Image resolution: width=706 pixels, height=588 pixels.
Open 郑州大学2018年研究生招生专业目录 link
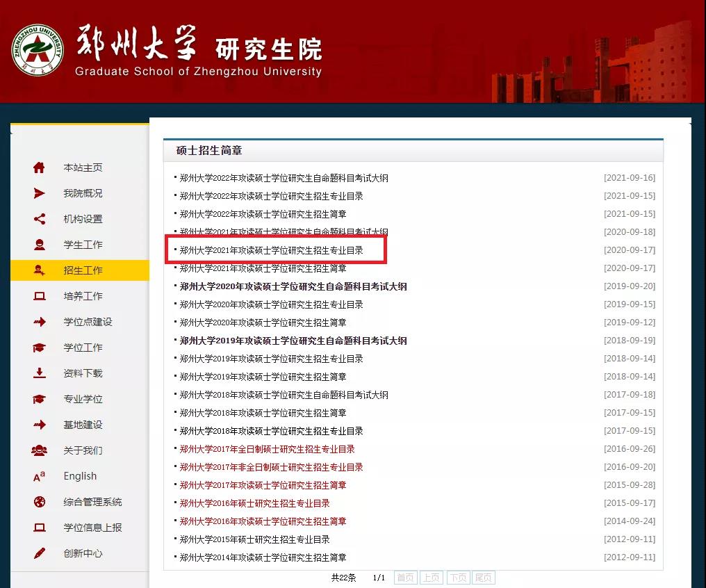(271, 431)
